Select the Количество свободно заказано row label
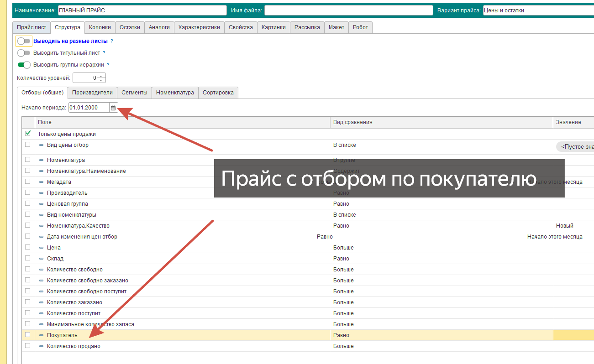The width and height of the screenshot is (594, 364). tap(88, 281)
